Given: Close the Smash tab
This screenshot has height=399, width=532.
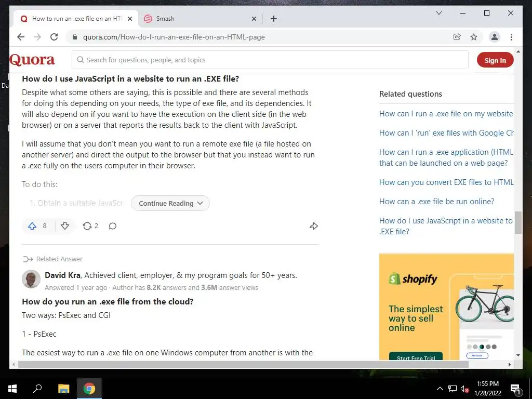Looking at the screenshot, I should click(254, 19).
